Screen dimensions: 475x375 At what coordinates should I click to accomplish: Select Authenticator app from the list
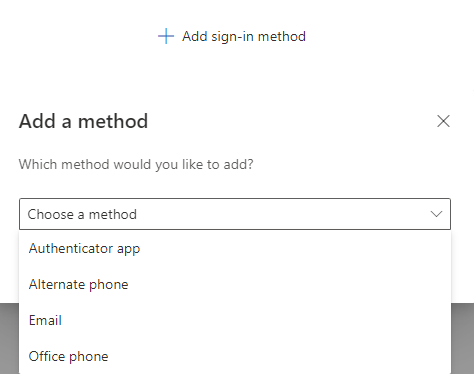[x=235, y=248]
